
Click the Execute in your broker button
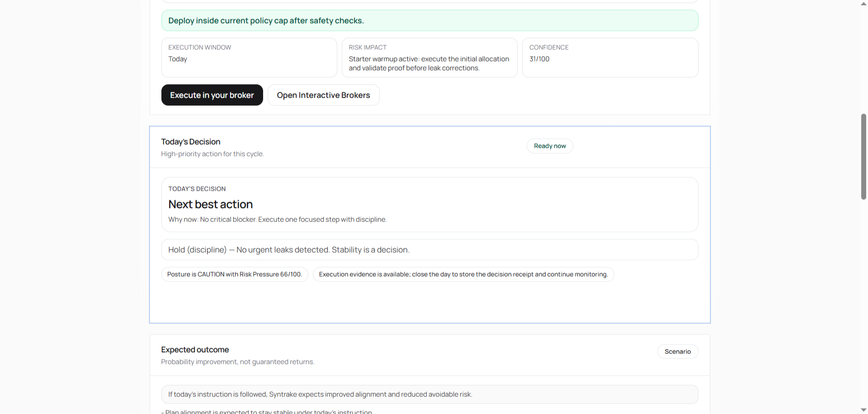coord(212,95)
